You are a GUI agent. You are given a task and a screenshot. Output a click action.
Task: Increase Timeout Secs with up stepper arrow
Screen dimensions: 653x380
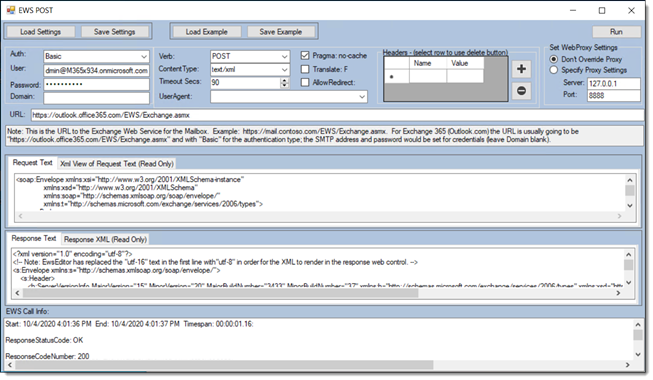(x=284, y=80)
